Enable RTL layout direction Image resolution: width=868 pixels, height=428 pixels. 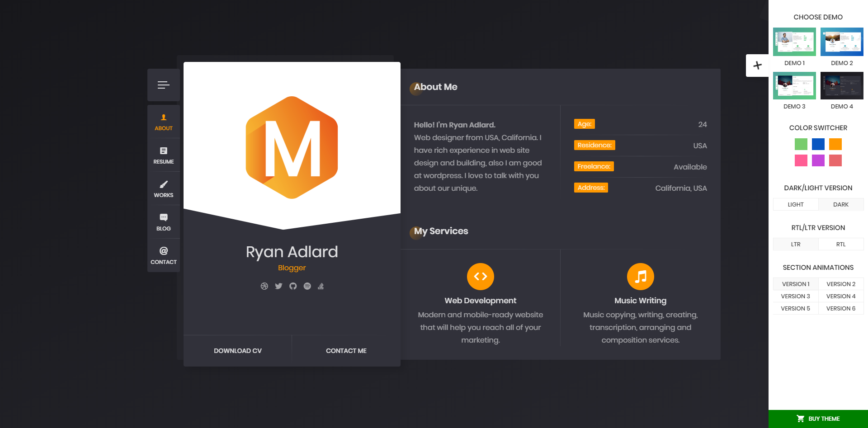point(841,245)
